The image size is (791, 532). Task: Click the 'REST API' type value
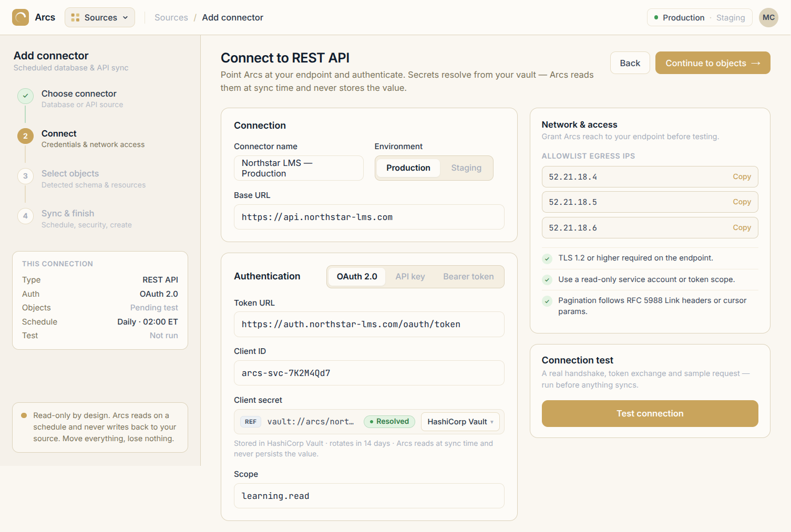coord(160,280)
